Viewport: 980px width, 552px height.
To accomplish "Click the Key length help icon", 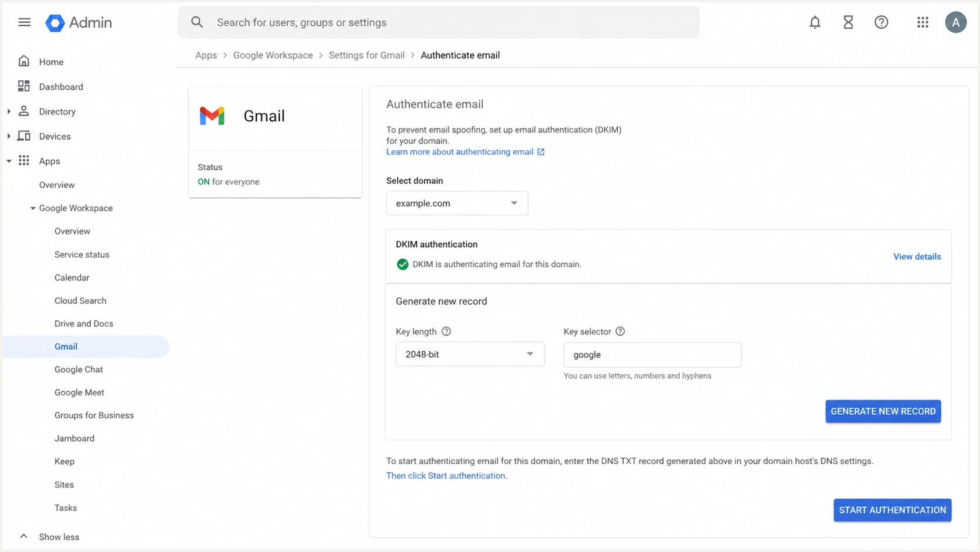I will (446, 331).
